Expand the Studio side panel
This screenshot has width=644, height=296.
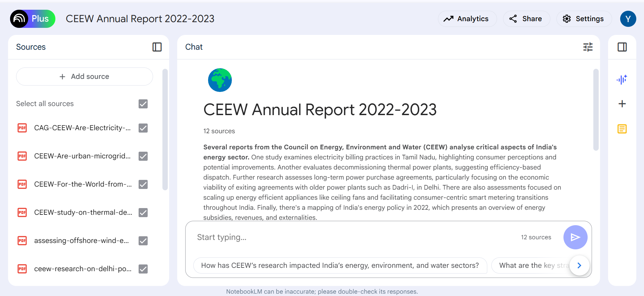(622, 47)
